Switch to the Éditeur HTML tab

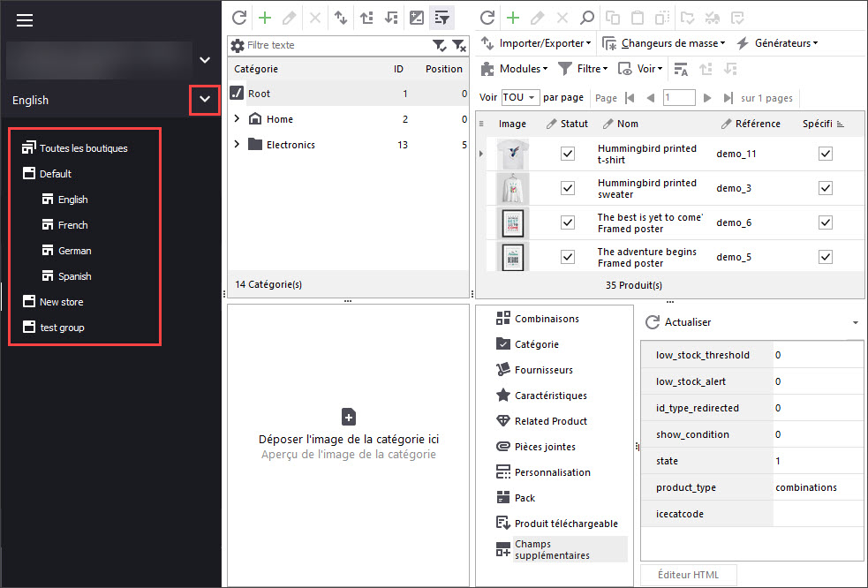pos(688,575)
